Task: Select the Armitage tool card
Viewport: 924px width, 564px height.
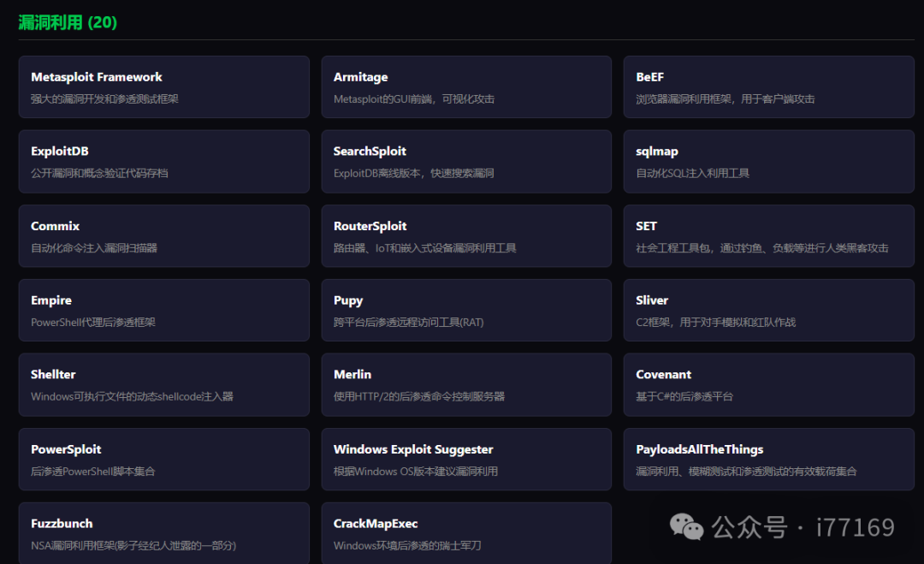Action: [466, 87]
